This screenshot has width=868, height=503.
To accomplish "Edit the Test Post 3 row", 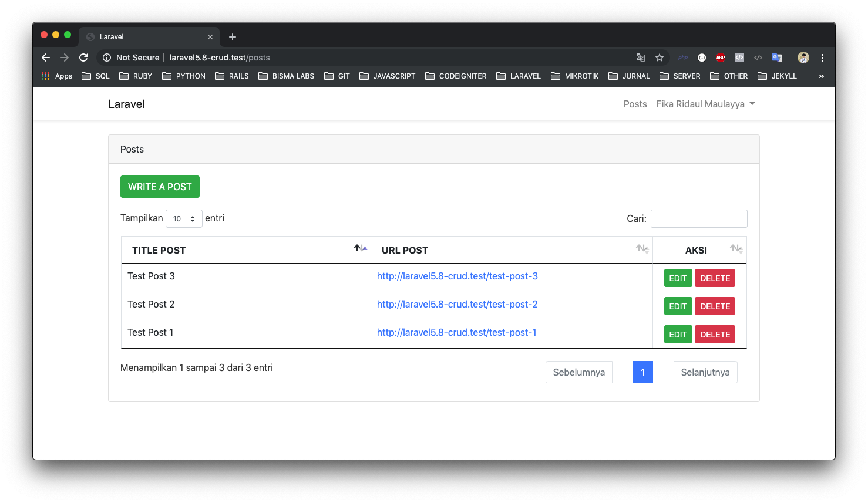I will (x=678, y=278).
